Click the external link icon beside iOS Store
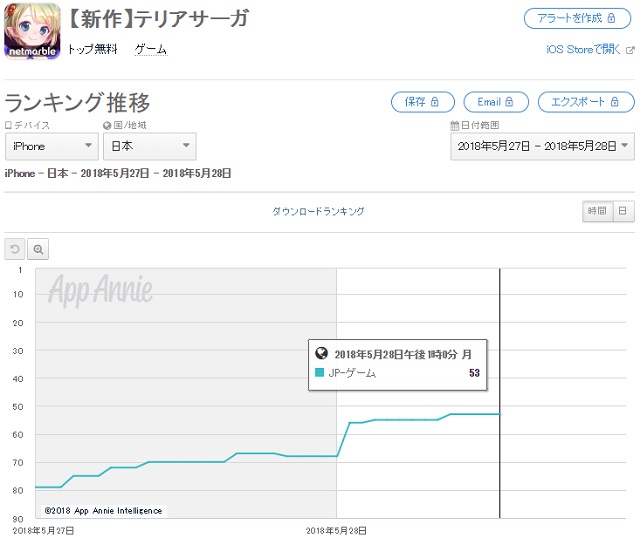Screen dimensions: 640x538 click(630, 49)
